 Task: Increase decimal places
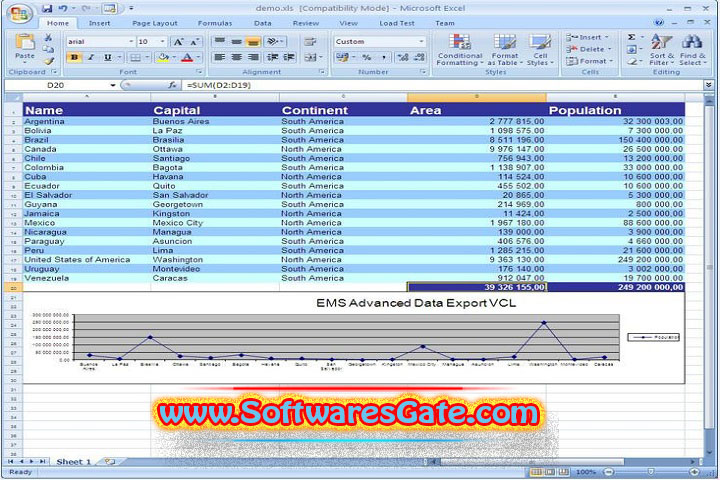[403, 57]
